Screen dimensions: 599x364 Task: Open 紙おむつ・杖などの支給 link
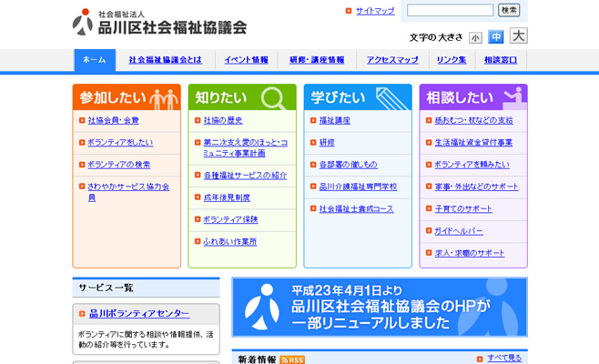tap(474, 121)
